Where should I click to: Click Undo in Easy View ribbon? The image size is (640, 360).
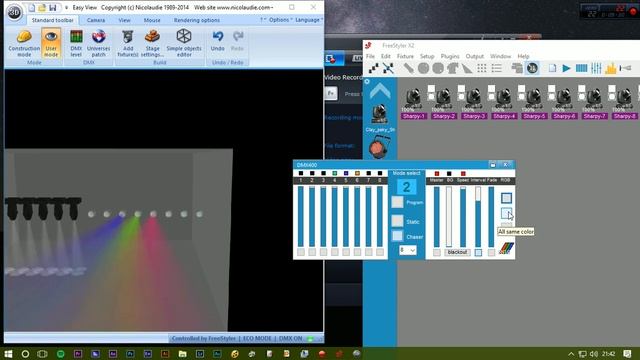[x=218, y=41]
